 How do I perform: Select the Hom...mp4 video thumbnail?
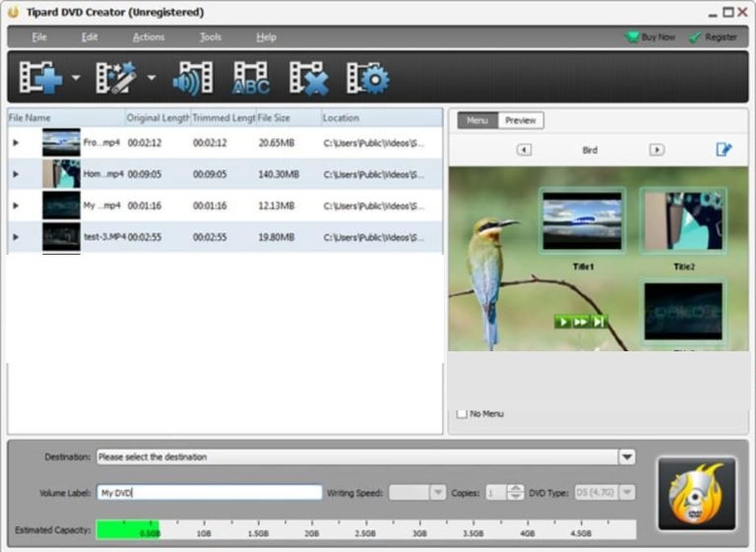point(61,173)
